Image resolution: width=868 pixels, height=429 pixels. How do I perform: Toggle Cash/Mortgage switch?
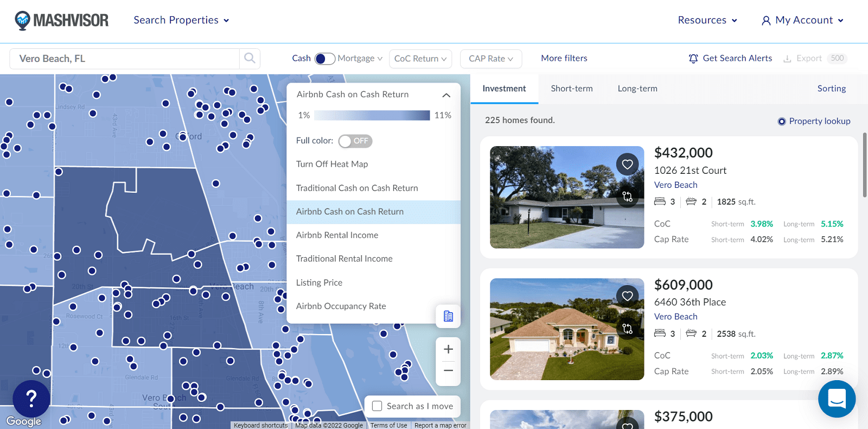pyautogui.click(x=324, y=59)
